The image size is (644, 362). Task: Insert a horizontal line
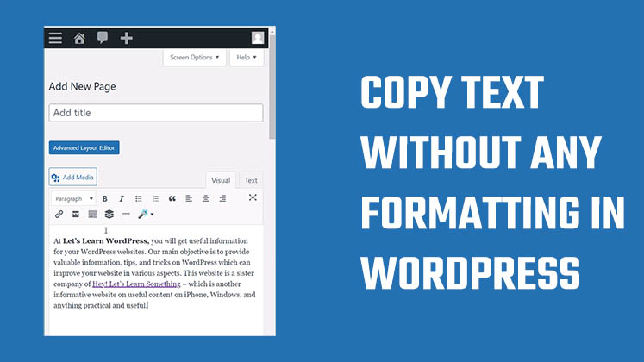point(126,215)
